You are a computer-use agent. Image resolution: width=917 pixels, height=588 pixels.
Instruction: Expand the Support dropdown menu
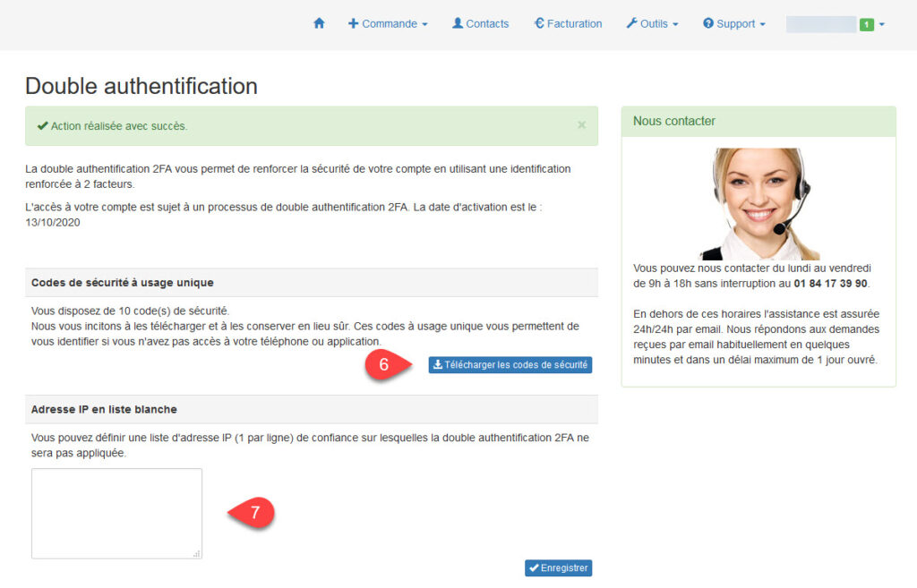click(734, 24)
